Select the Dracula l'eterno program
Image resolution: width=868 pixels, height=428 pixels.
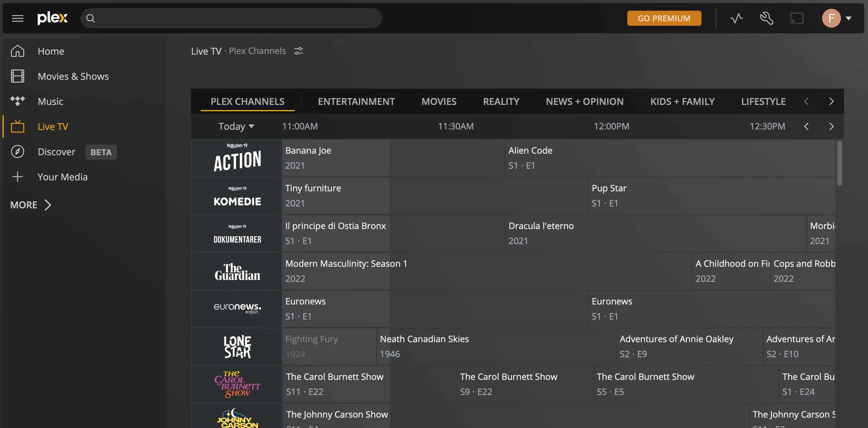[x=655, y=233]
